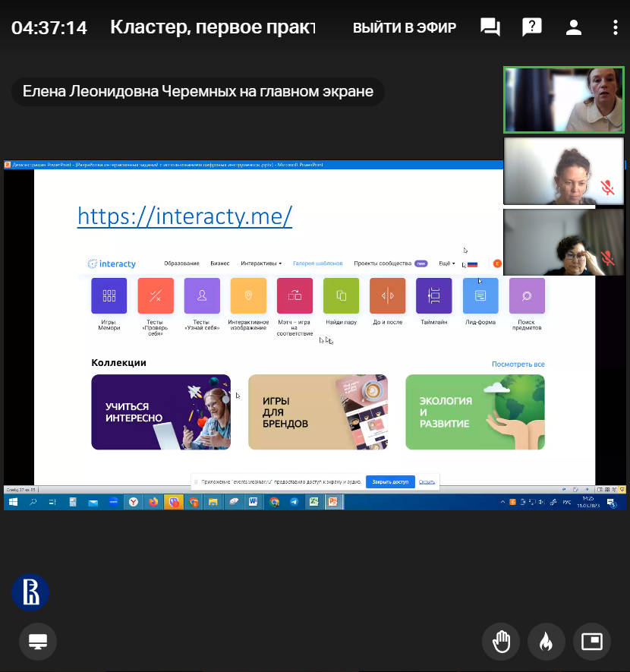Send a fire reaction
This screenshot has height=672, width=630.
pos(546,642)
